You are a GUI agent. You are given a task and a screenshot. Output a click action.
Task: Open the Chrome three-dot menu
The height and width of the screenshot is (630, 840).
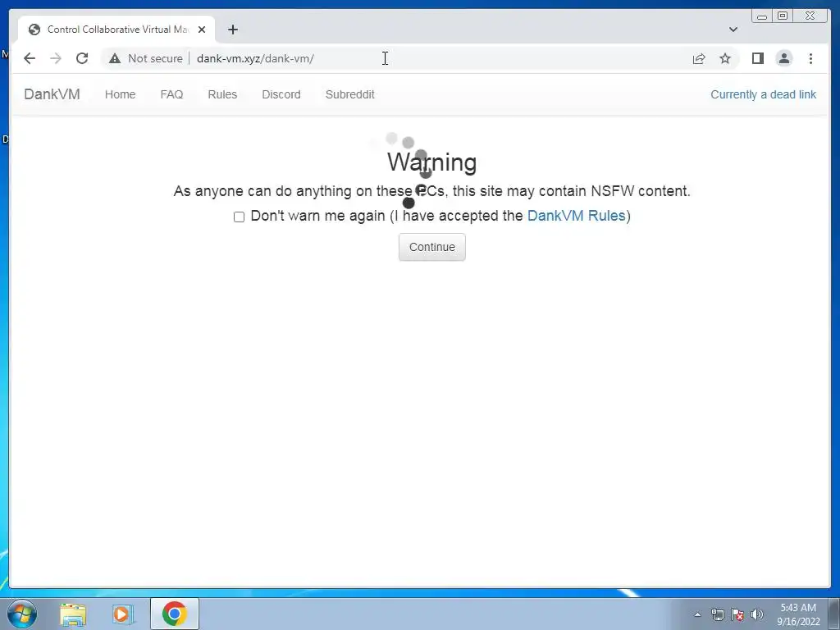810,58
